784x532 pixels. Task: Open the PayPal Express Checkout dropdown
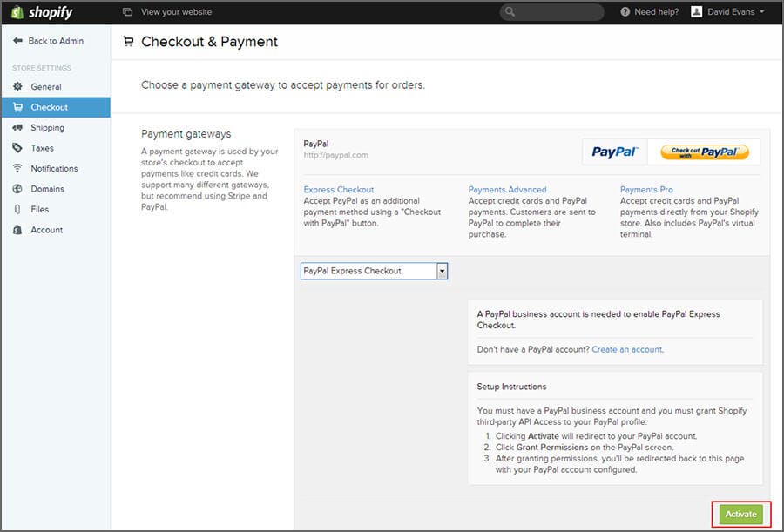click(442, 271)
